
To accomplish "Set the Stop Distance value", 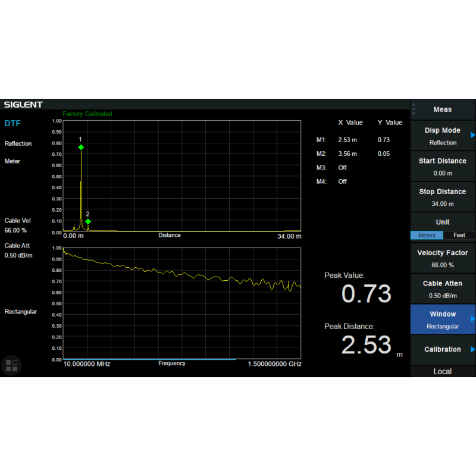I will [443, 197].
